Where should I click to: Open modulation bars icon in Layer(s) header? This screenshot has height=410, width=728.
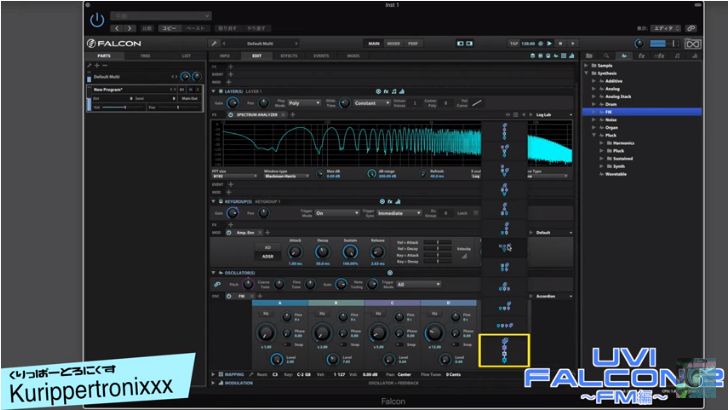point(402,91)
